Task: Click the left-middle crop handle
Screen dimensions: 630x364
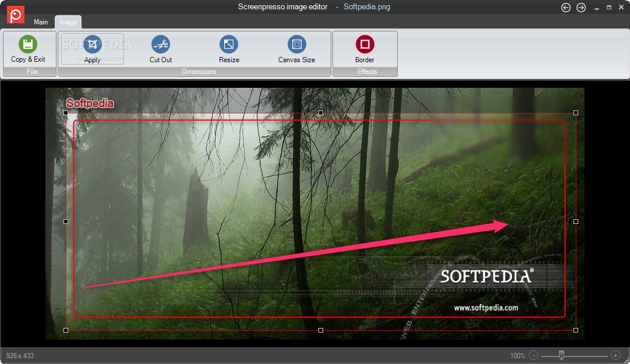Action: (66, 222)
